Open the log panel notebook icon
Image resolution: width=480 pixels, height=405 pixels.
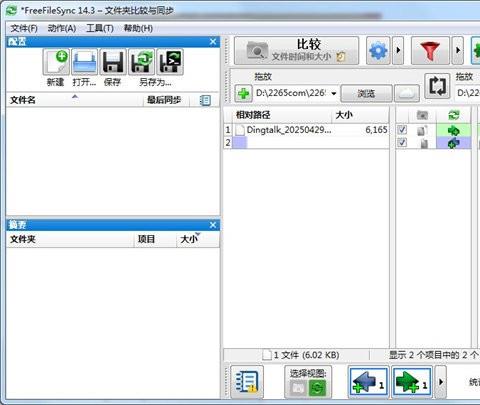(x=247, y=382)
